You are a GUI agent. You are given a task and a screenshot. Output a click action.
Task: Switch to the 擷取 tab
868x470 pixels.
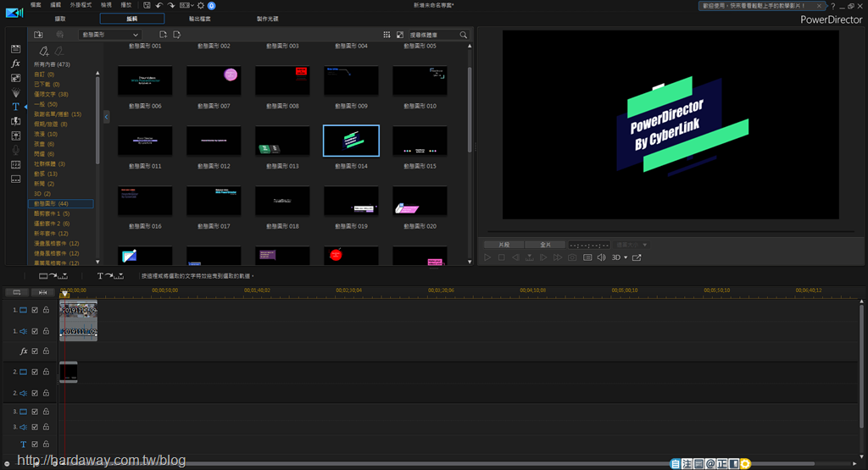(x=60, y=19)
